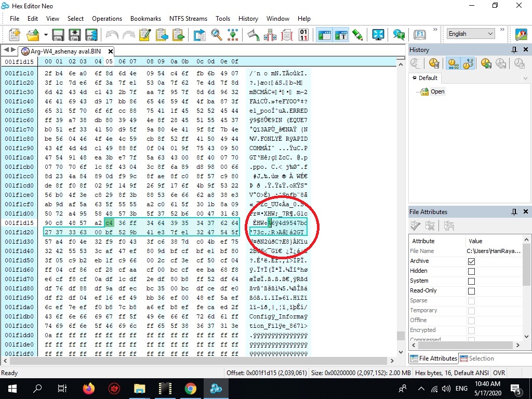Click the Full Screen monitor icon
Viewport: 532px width, 399px height.
coord(378,35)
